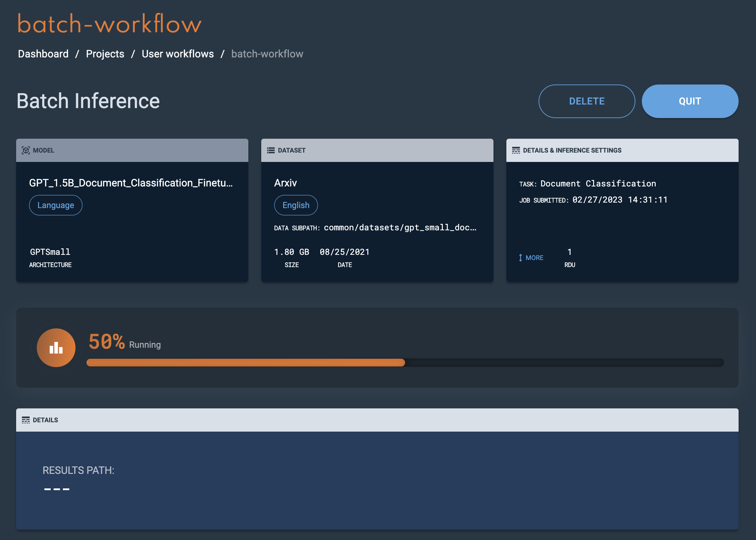Click the MODEL card header label
The height and width of the screenshot is (540, 756).
(x=44, y=150)
